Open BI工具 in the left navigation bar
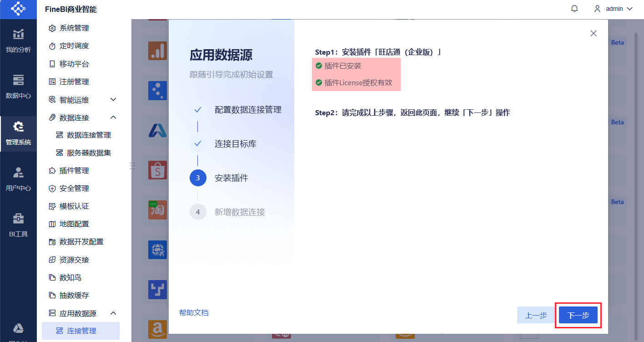The image size is (644, 342). 18,225
